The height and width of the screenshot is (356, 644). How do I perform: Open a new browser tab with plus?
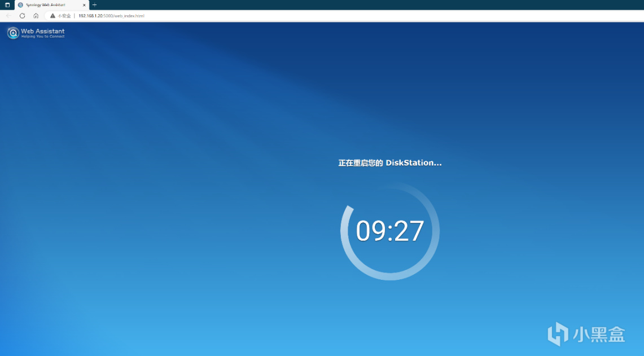94,5
